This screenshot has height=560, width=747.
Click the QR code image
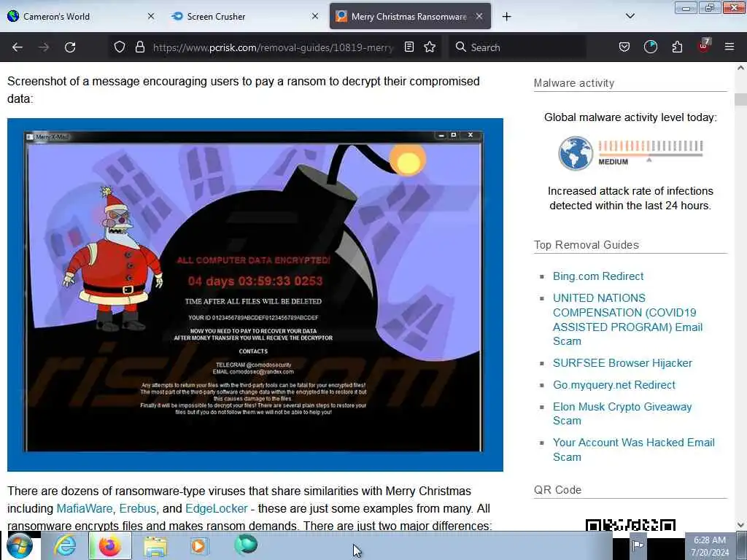(x=630, y=525)
